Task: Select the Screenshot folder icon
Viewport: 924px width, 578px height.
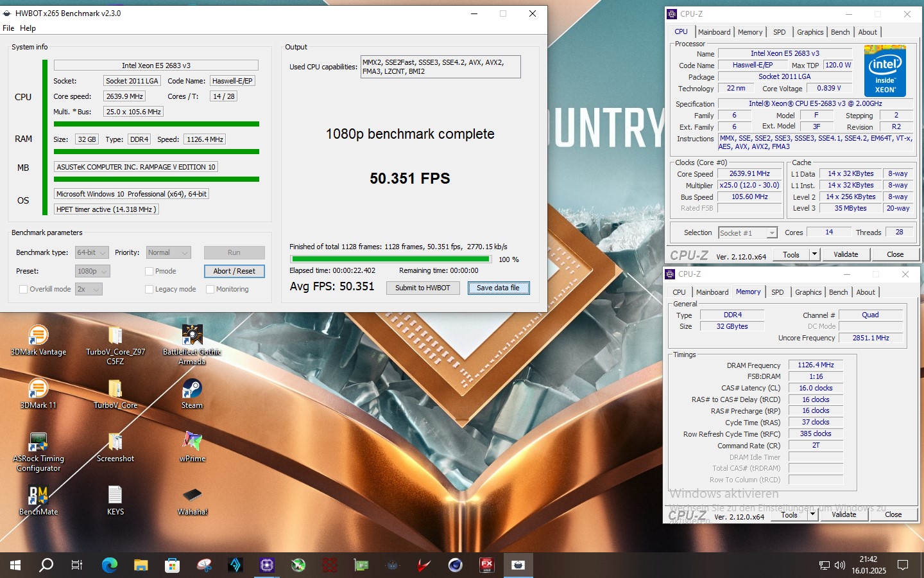Action: [116, 446]
